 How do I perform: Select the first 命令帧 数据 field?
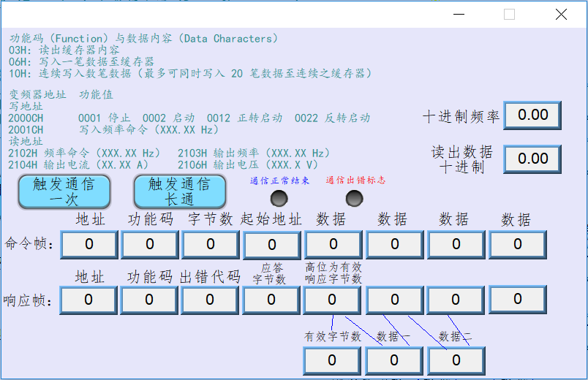point(333,244)
